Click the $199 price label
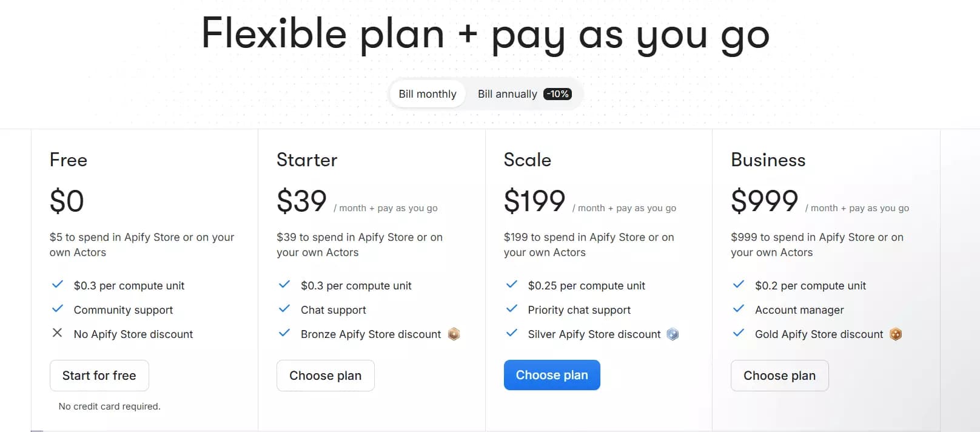Image resolution: width=980 pixels, height=432 pixels. [x=535, y=201]
